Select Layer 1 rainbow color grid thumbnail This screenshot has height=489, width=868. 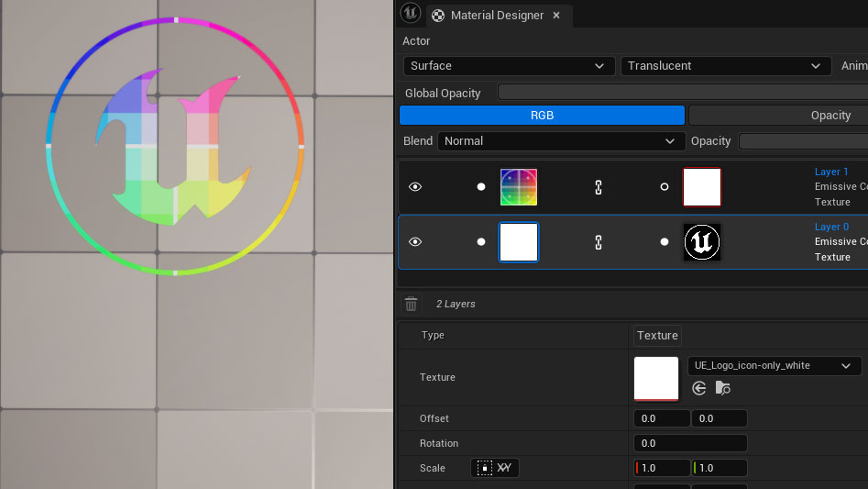(519, 187)
